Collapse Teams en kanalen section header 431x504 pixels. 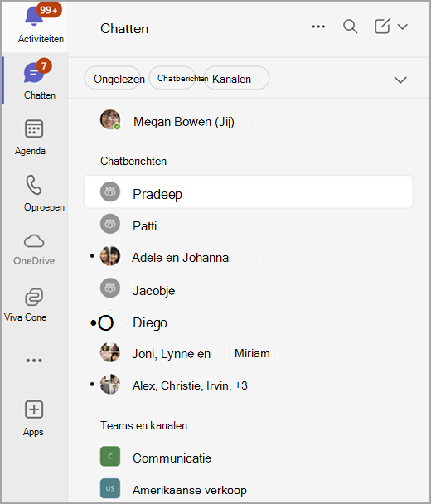143,425
